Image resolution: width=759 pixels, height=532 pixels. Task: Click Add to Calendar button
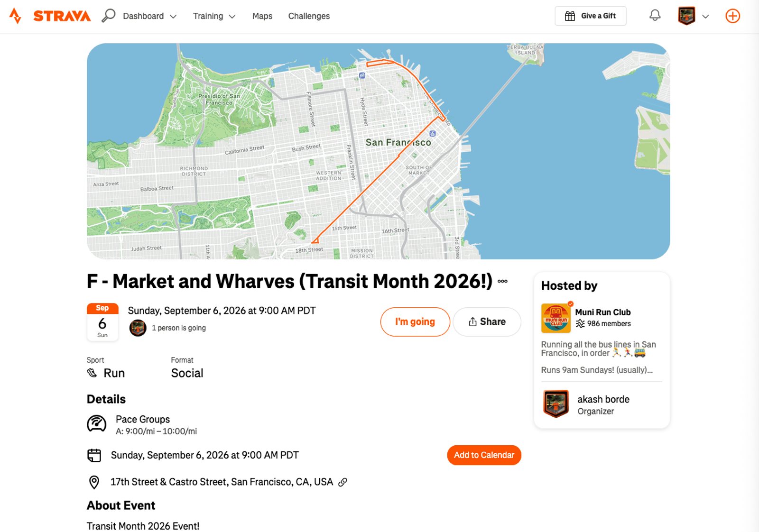pos(484,455)
